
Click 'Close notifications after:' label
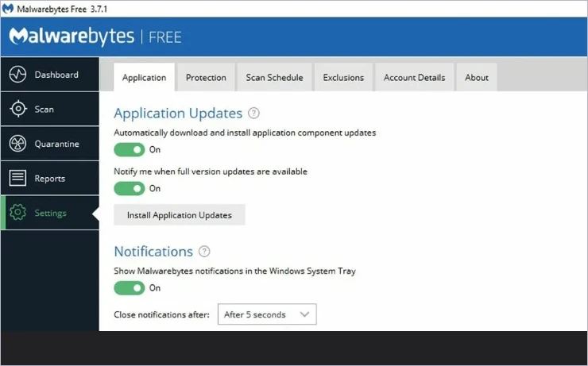pos(161,314)
